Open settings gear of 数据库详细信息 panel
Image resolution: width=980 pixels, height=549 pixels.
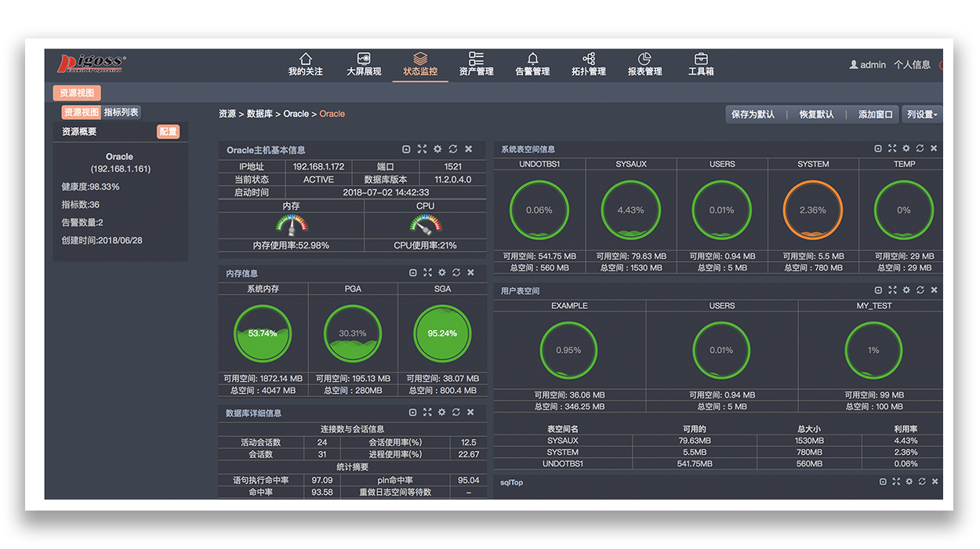coord(442,412)
